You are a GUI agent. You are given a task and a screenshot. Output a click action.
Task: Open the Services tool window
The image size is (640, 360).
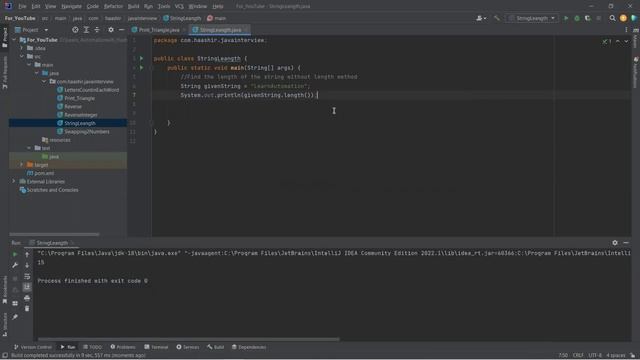[x=188, y=347]
